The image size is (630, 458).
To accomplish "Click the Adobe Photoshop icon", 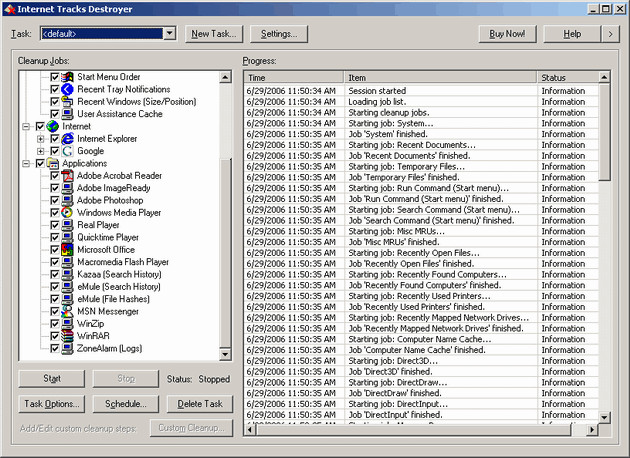I will 67,200.
